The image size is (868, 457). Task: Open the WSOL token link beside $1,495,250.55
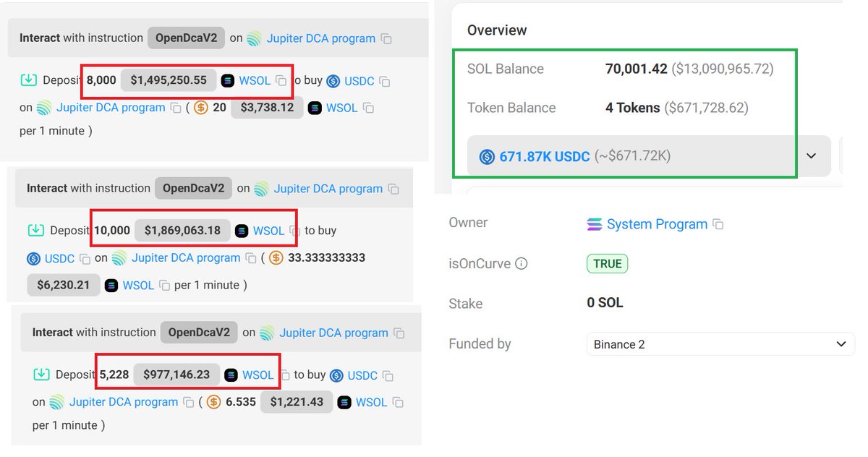255,80
